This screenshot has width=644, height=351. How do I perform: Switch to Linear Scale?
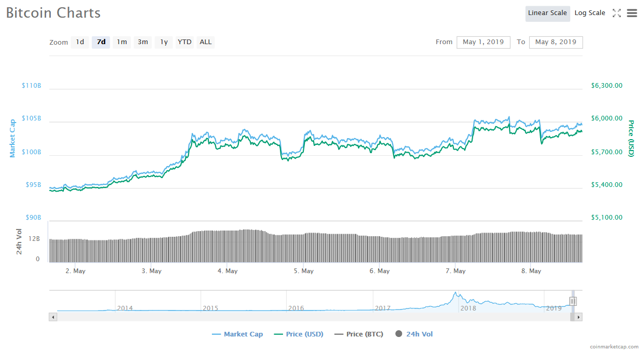click(x=547, y=13)
